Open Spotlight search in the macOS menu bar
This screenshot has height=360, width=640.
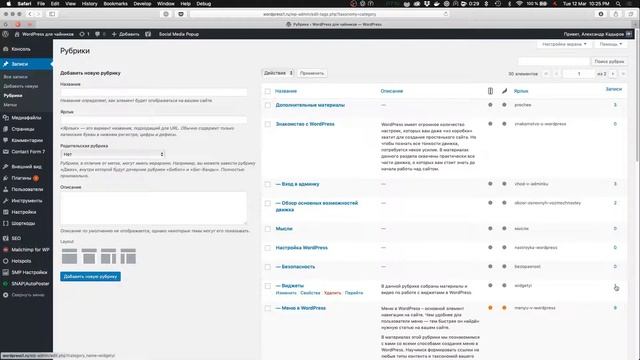pos(618,4)
